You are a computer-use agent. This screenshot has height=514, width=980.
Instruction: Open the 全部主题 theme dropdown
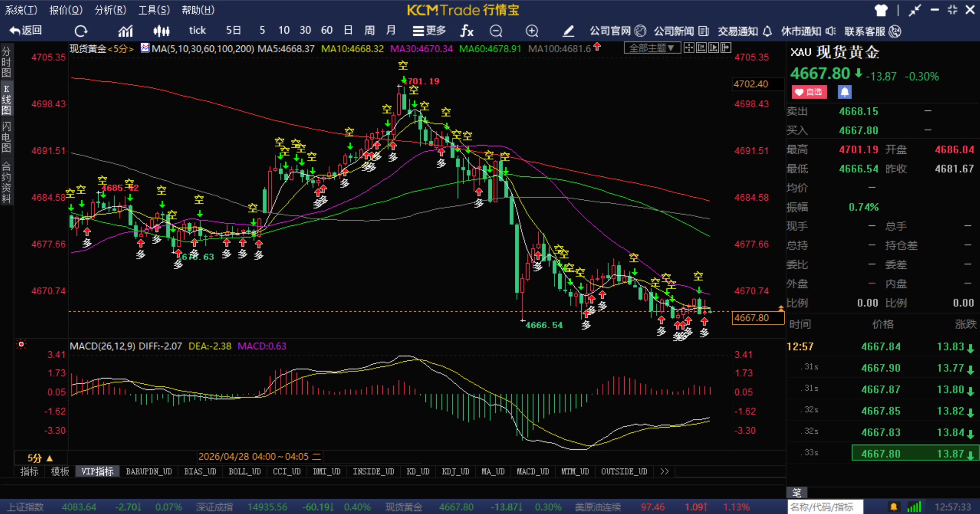point(651,48)
